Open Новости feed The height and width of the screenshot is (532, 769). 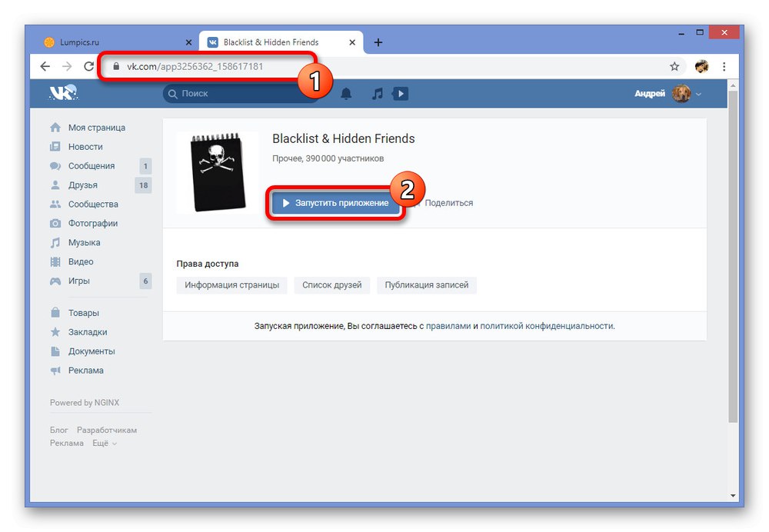click(85, 147)
